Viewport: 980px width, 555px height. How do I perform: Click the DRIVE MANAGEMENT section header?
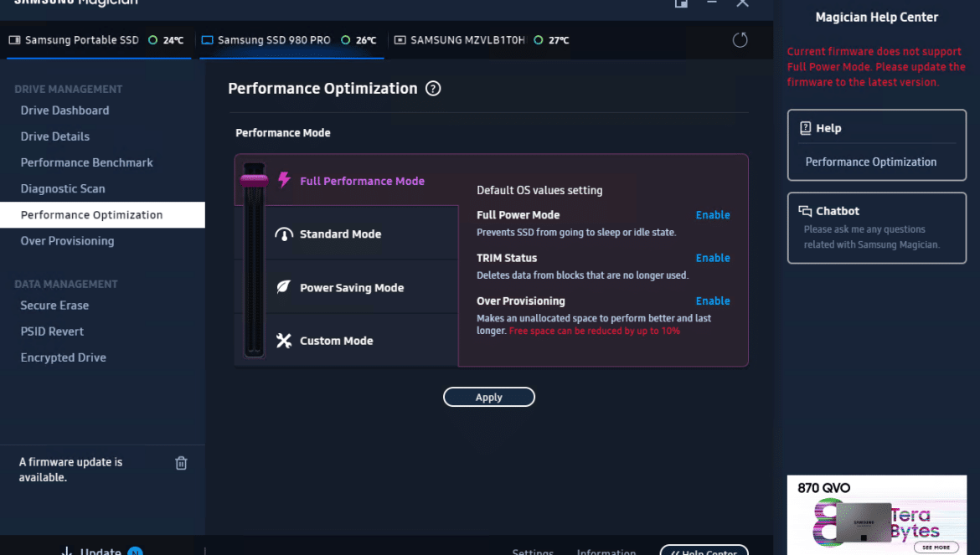[x=68, y=90]
